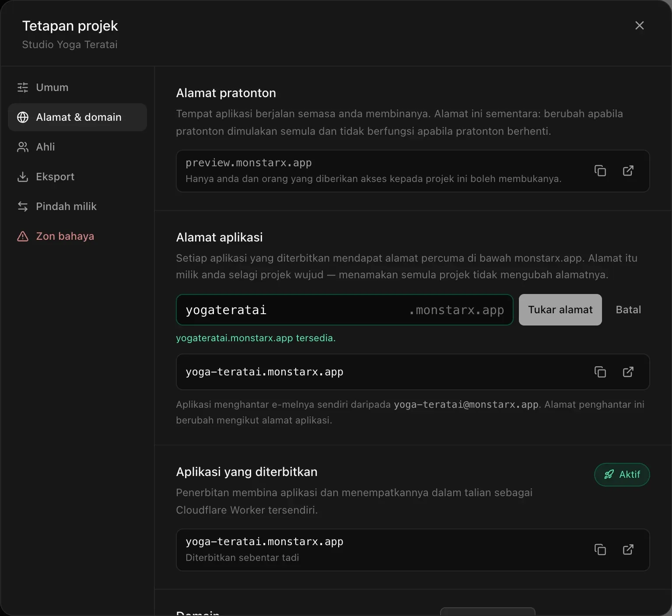Confirm with the Tukar alamat button
This screenshot has width=672, height=616.
[560, 310]
